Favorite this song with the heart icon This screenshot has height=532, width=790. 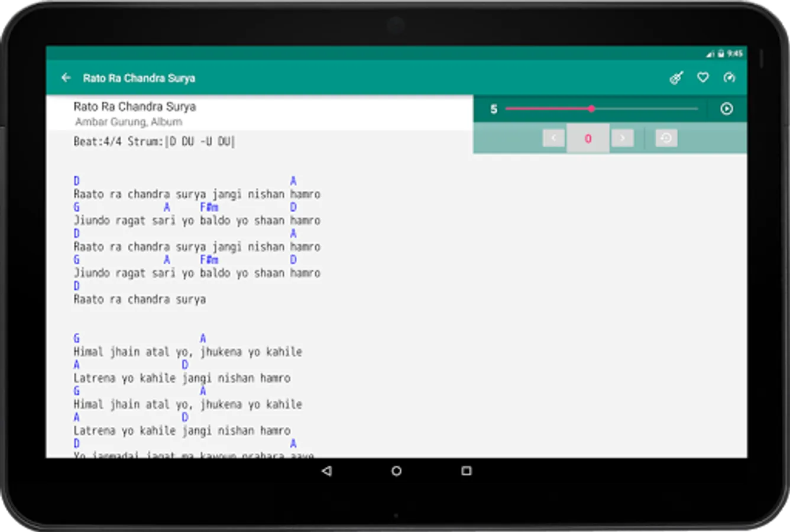click(703, 77)
